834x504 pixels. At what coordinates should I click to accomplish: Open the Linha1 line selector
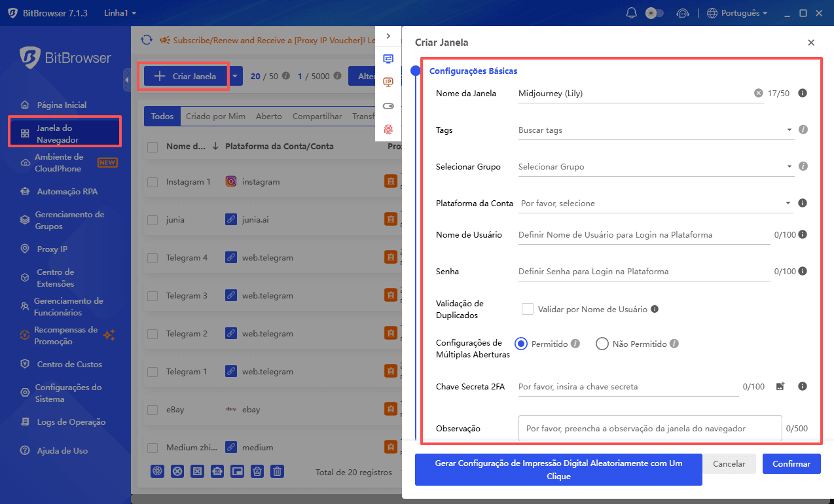[120, 13]
